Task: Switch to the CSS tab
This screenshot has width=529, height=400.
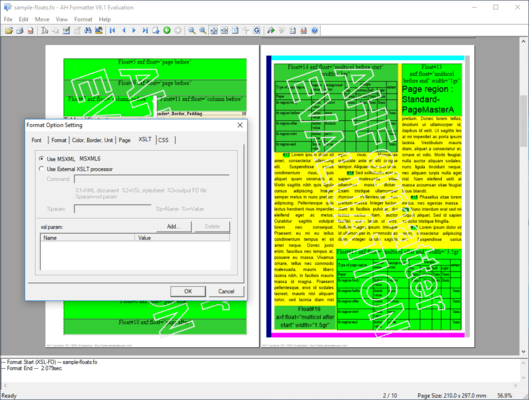Action: coord(163,140)
